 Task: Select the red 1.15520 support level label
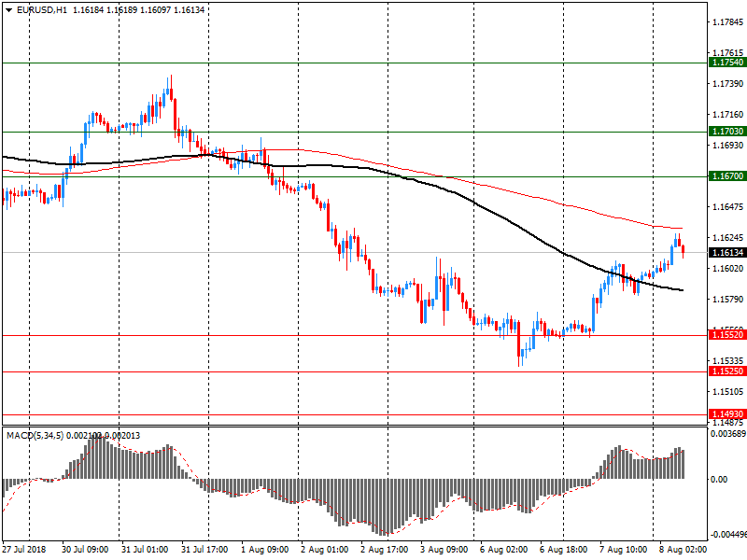(727, 335)
